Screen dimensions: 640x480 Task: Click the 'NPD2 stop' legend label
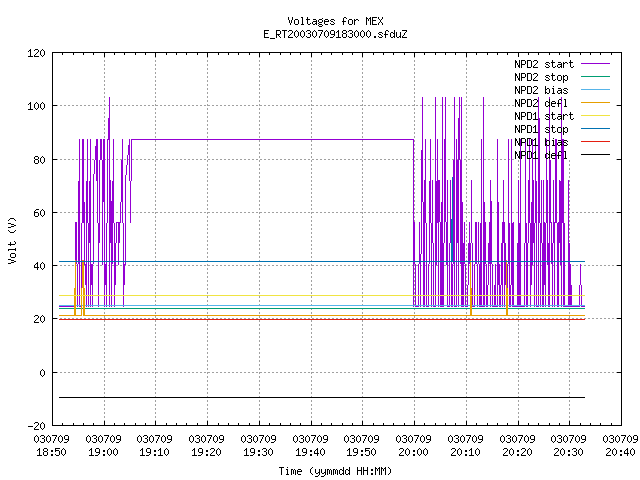tap(541, 77)
